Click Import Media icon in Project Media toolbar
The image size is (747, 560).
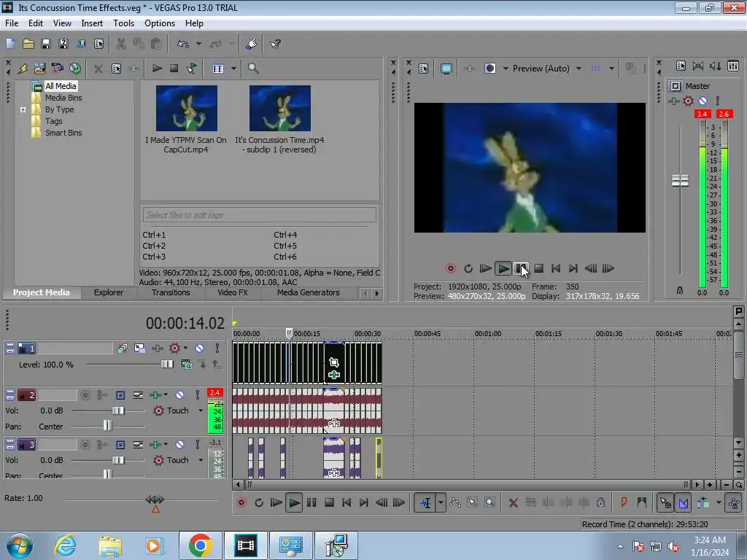pyautogui.click(x=39, y=69)
